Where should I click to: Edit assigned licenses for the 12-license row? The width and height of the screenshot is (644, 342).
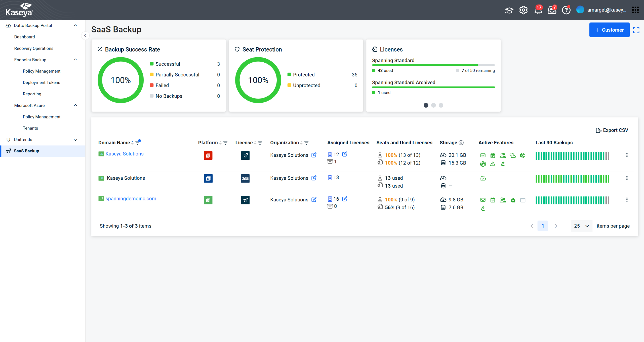pyautogui.click(x=344, y=154)
